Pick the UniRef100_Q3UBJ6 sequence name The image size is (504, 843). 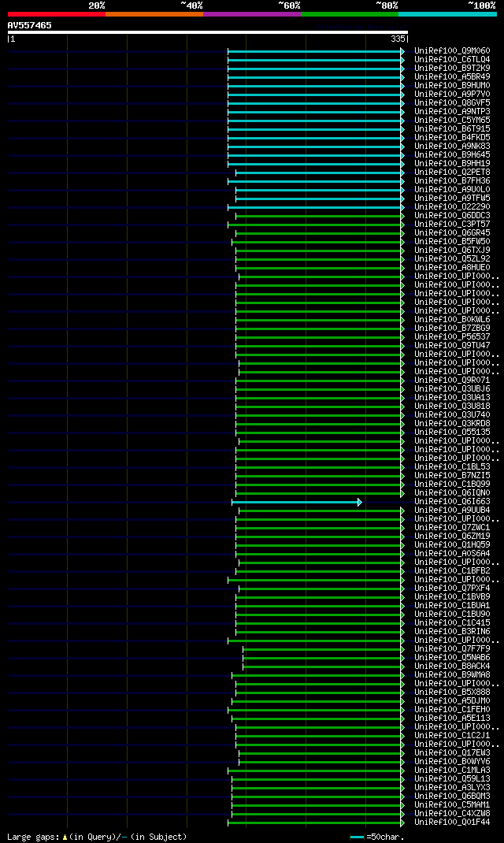tap(452, 389)
